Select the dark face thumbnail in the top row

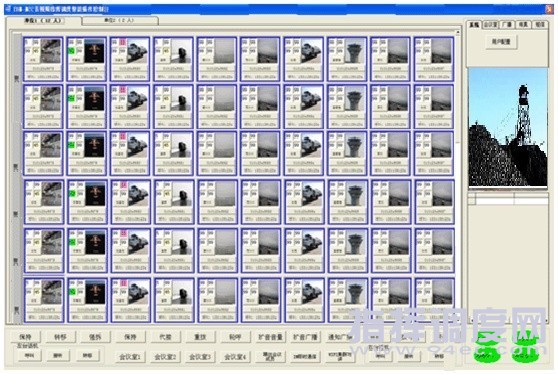point(94,52)
